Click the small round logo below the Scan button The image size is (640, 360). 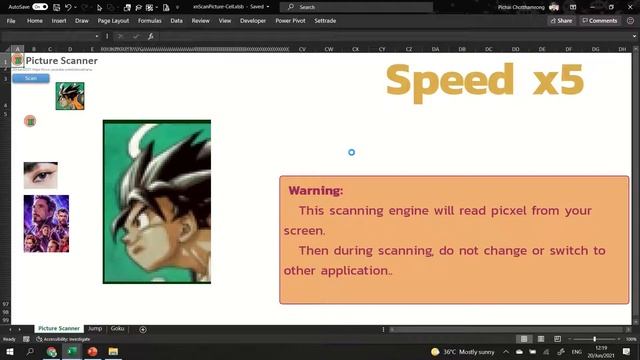click(x=30, y=121)
